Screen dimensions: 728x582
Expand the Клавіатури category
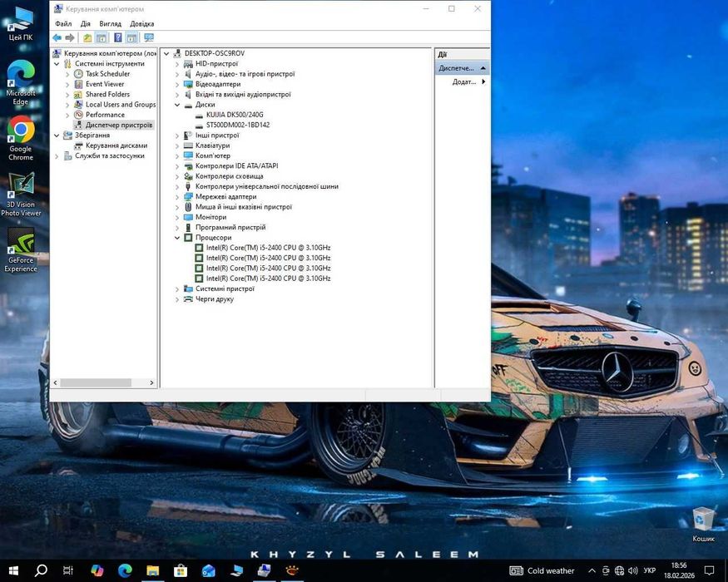pyautogui.click(x=177, y=145)
